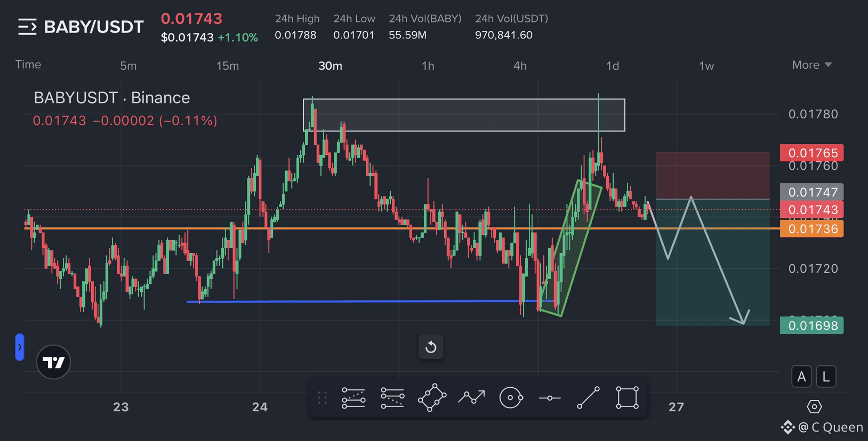This screenshot has width=868, height=441.
Task: Click the BABYUSDT · Binance chart title
Action: pyautogui.click(x=112, y=98)
